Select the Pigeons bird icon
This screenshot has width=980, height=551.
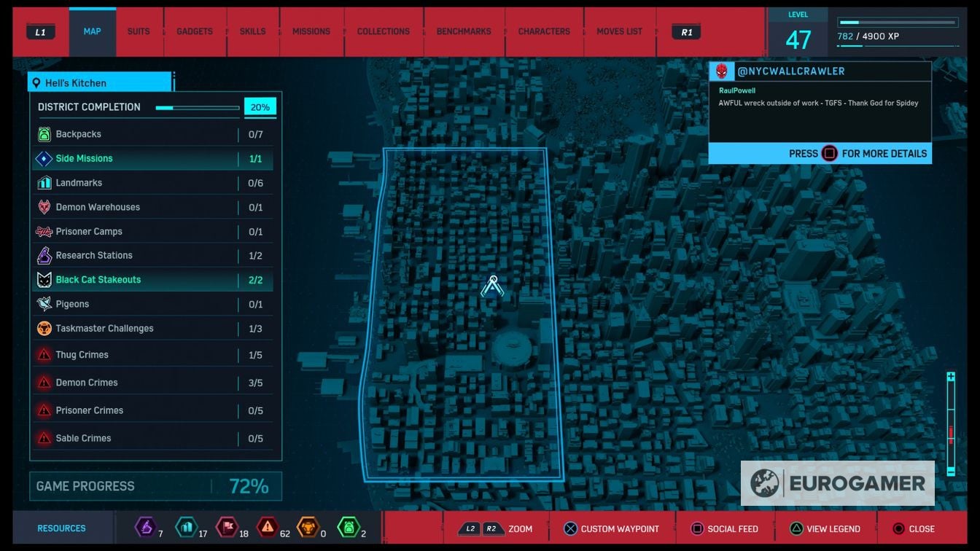(x=44, y=304)
